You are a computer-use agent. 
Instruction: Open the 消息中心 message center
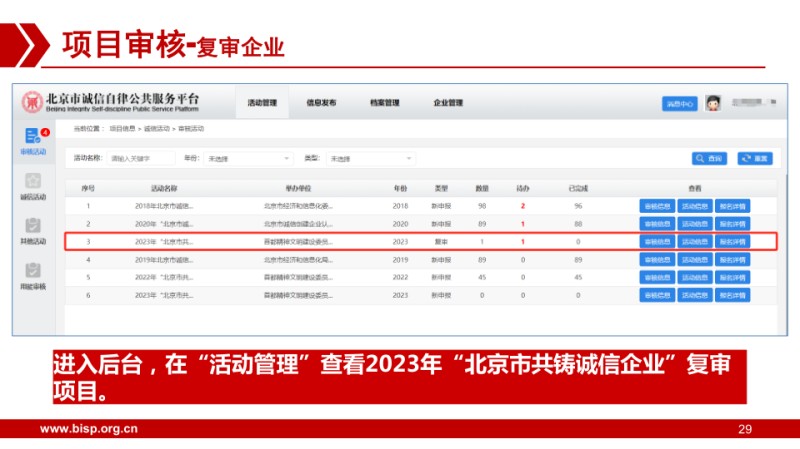pos(679,103)
